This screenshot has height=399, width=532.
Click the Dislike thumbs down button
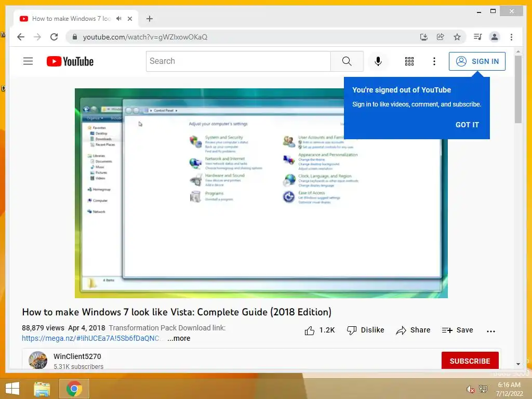[x=365, y=330]
